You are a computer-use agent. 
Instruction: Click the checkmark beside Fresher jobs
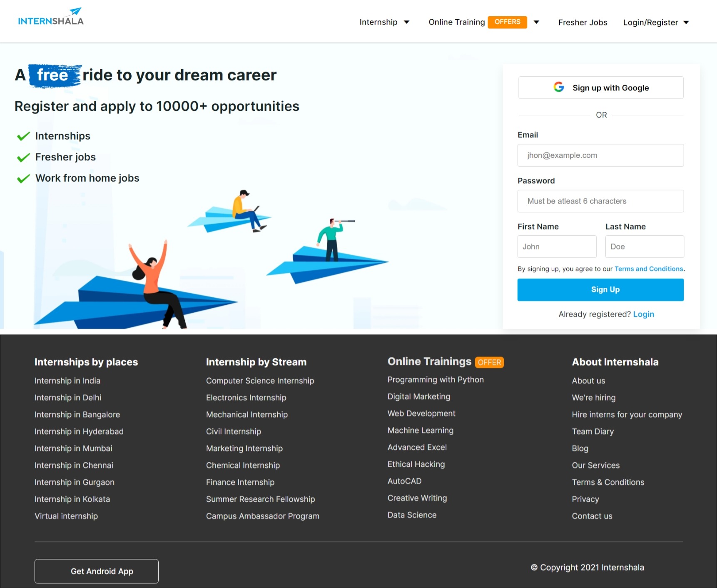(23, 157)
